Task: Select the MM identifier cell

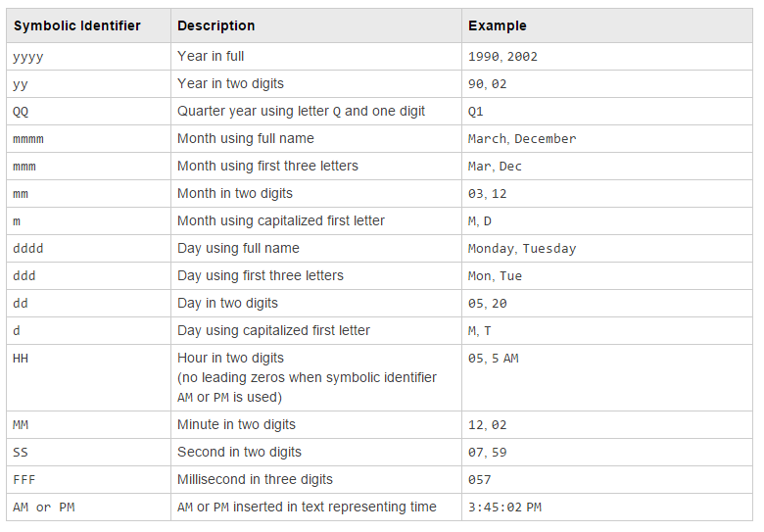Action: pyautogui.click(x=21, y=425)
